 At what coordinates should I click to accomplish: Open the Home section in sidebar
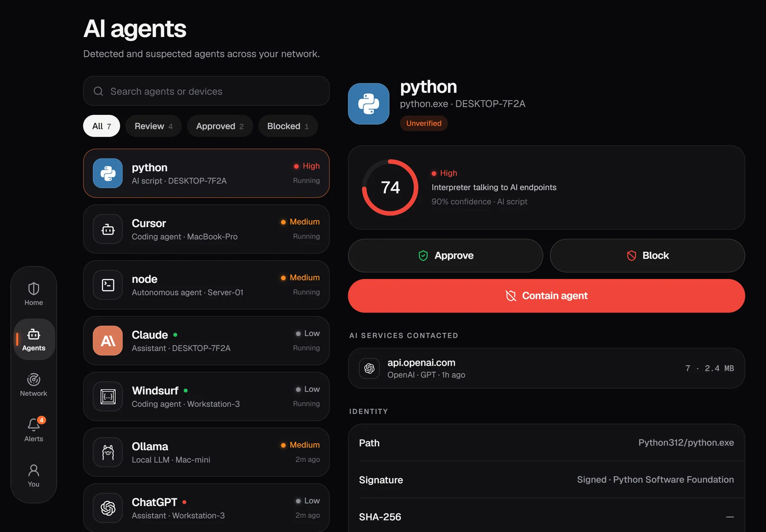(x=34, y=294)
